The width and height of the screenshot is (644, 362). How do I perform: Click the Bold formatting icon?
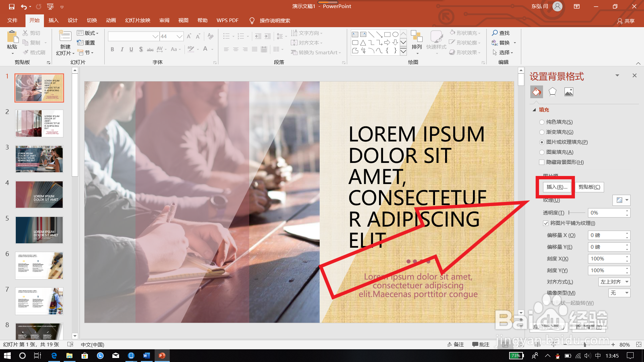pyautogui.click(x=112, y=49)
